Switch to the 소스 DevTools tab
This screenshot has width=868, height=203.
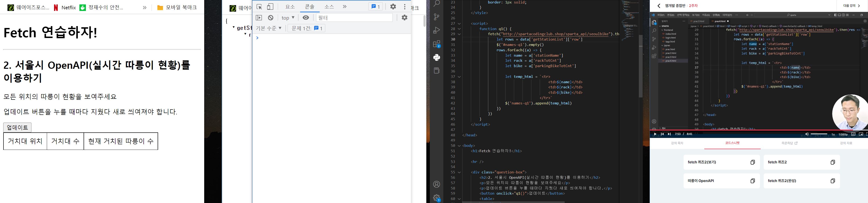point(329,7)
